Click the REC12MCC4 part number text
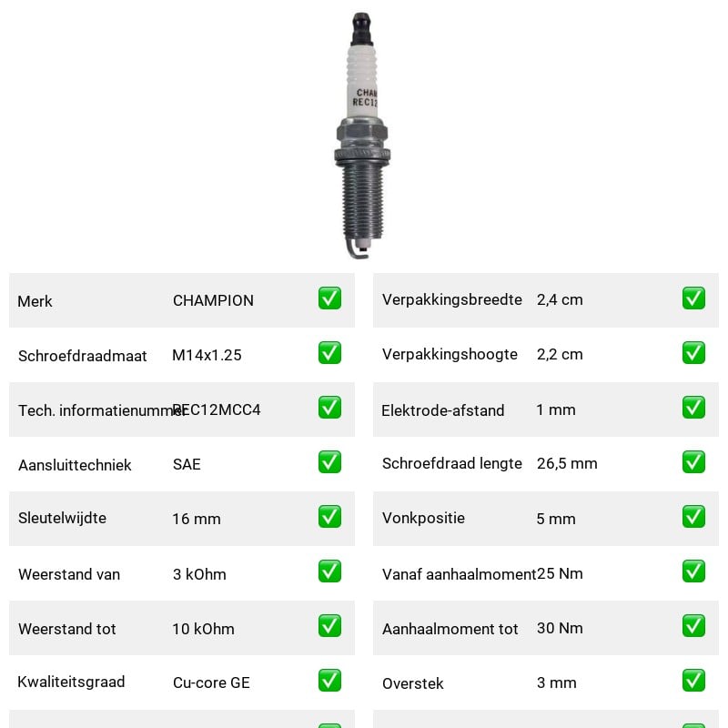 tap(217, 409)
